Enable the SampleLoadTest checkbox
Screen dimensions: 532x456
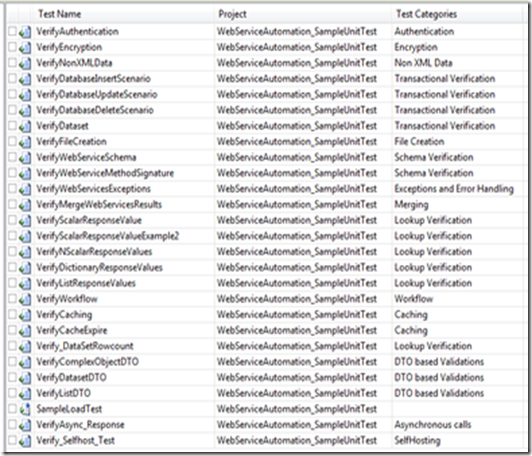[x=12, y=408]
